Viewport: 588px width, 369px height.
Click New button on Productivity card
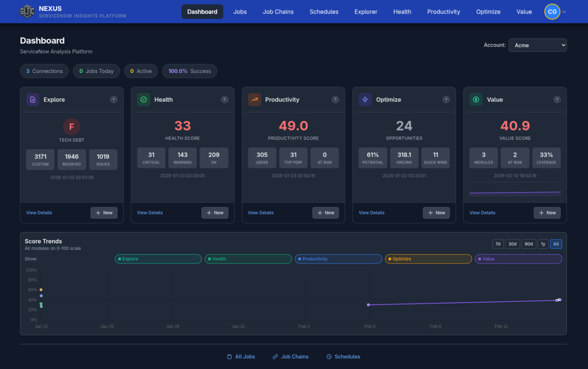(x=326, y=213)
